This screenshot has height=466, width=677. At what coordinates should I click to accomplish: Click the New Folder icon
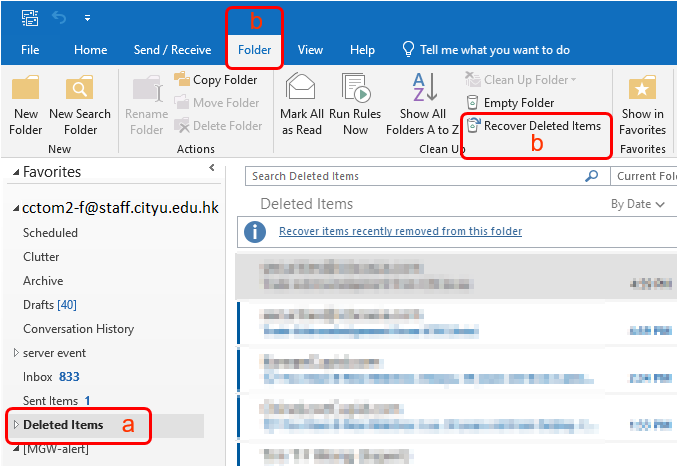(26, 90)
